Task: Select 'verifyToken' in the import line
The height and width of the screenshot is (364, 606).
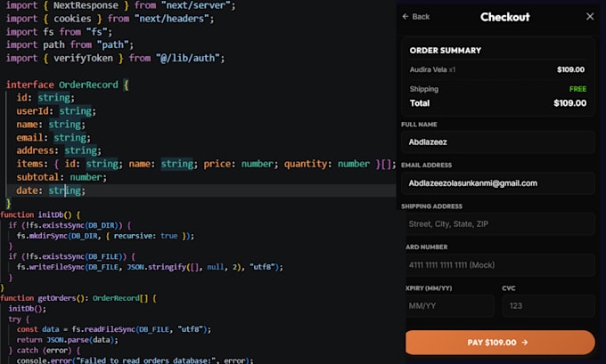Action: point(83,58)
